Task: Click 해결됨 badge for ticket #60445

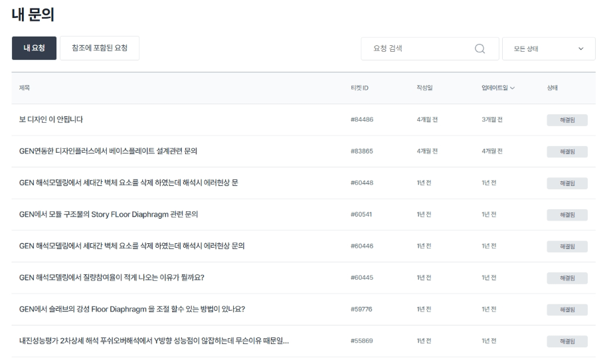Action: click(567, 278)
